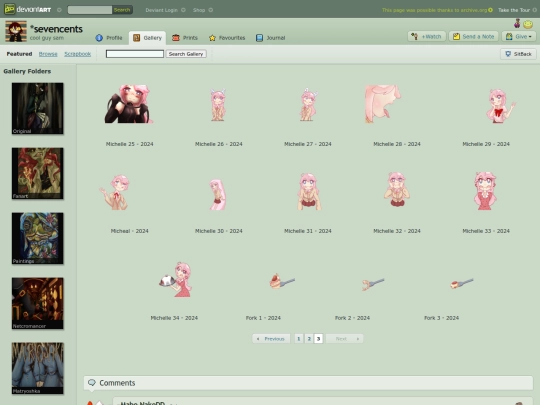The width and height of the screenshot is (540, 405).
Task: Open the Micheal - 2024 thumbnail
Action: point(115,192)
